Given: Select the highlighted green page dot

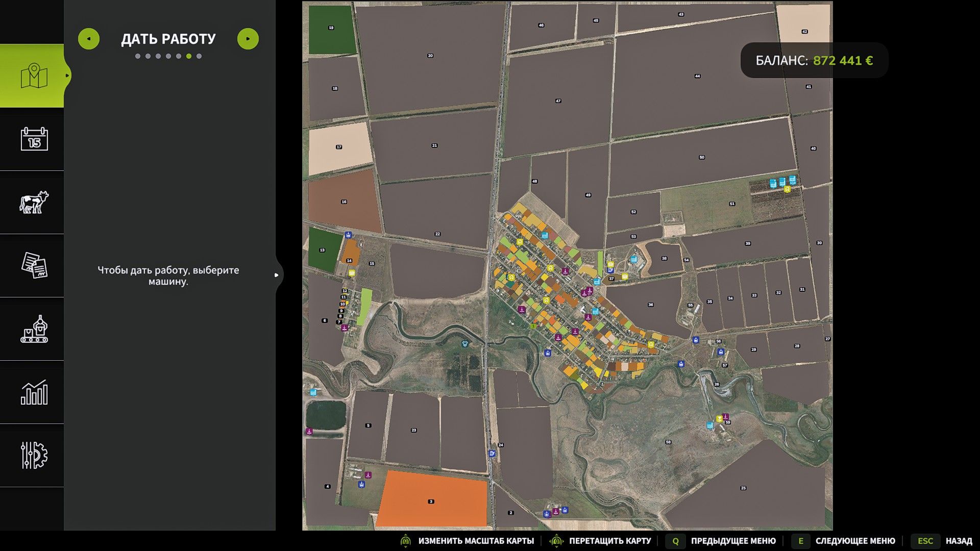Looking at the screenshot, I should tap(189, 56).
